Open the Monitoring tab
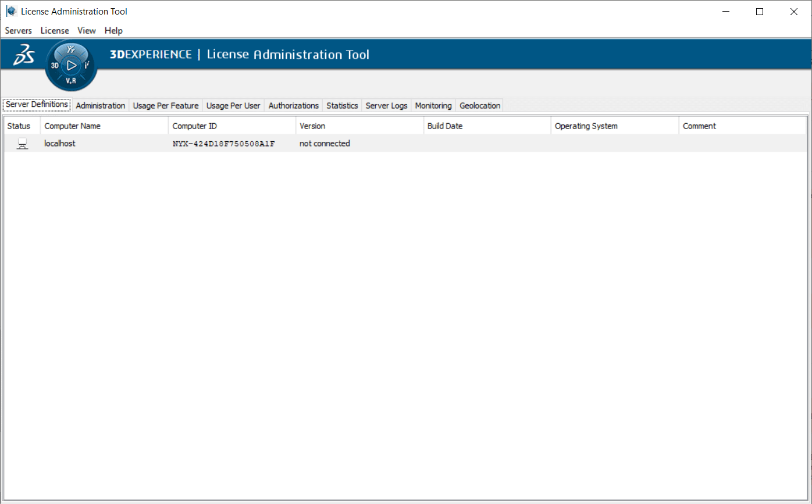812x504 pixels. [x=433, y=105]
